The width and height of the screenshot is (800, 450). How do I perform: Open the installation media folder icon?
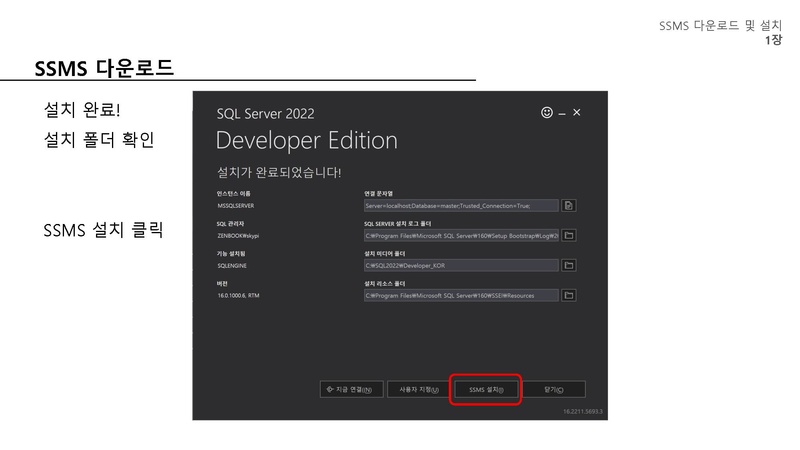pos(568,266)
